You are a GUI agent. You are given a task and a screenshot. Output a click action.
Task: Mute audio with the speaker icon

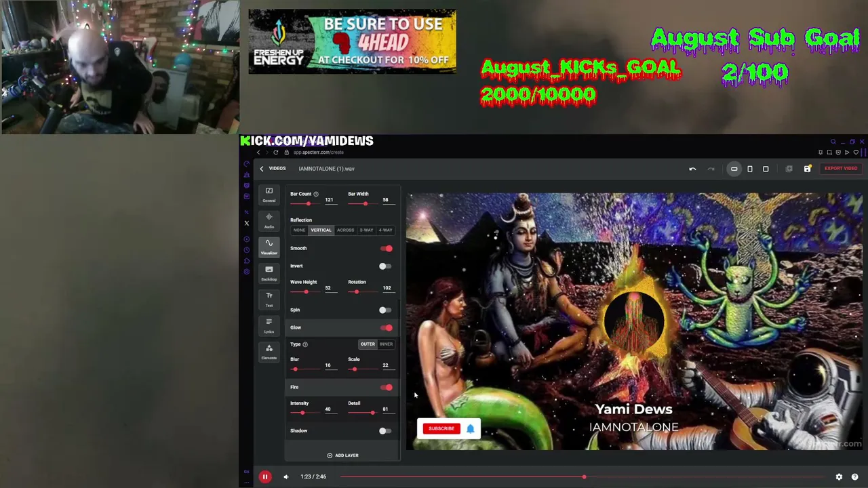286,477
